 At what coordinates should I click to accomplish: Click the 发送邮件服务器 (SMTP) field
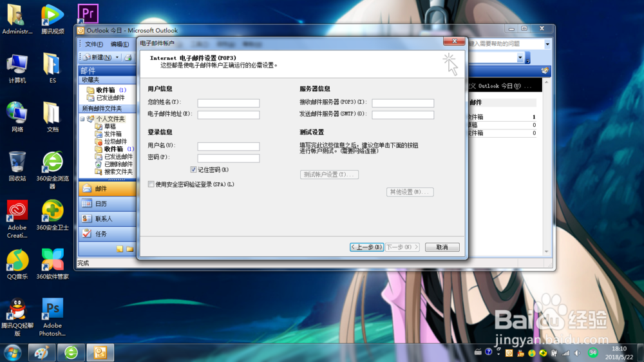pyautogui.click(x=403, y=115)
